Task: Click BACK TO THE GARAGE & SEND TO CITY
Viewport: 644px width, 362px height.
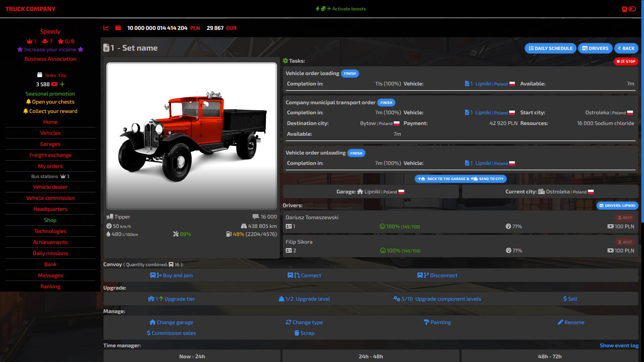Action: pyautogui.click(x=461, y=179)
